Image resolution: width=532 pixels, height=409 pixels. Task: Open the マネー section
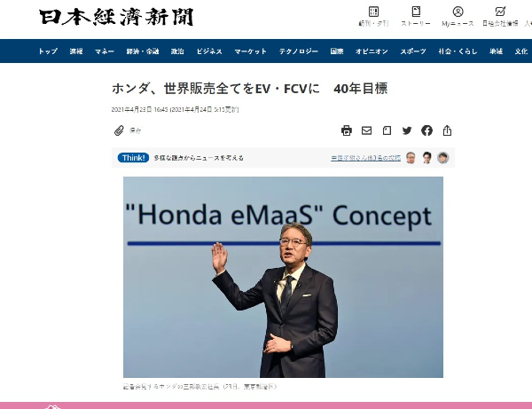click(104, 51)
